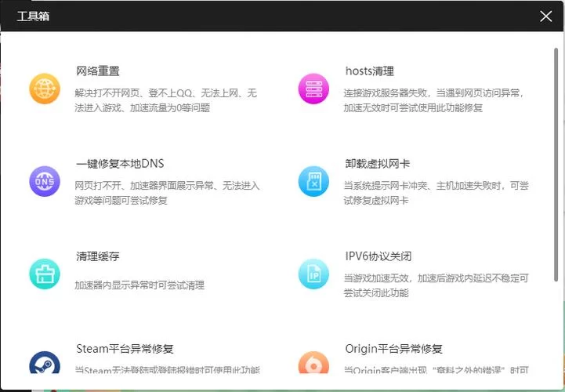Image resolution: width=565 pixels, height=392 pixels.
Task: Select 卸载虚拟网卡 title
Action: pos(377,164)
